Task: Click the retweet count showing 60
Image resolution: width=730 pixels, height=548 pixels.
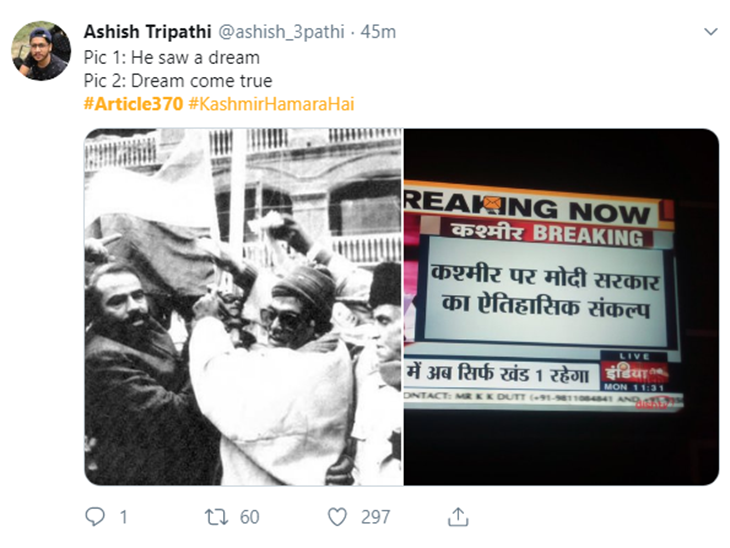Action: (x=250, y=517)
